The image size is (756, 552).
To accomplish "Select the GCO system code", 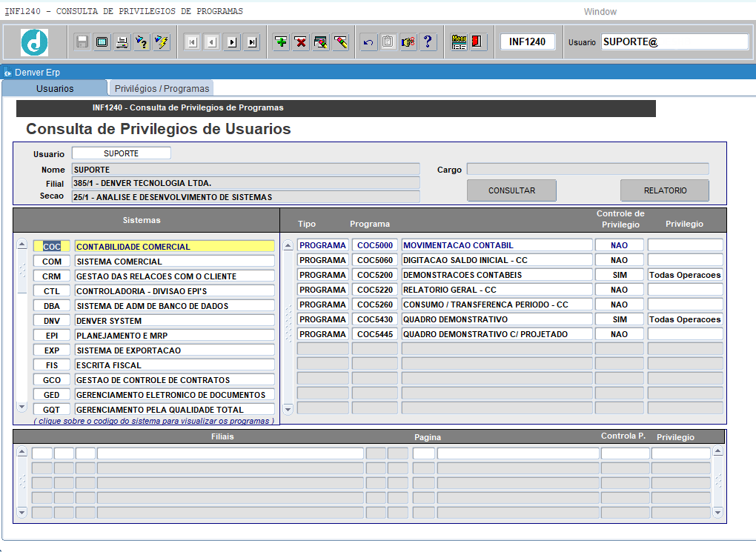I will (52, 380).
